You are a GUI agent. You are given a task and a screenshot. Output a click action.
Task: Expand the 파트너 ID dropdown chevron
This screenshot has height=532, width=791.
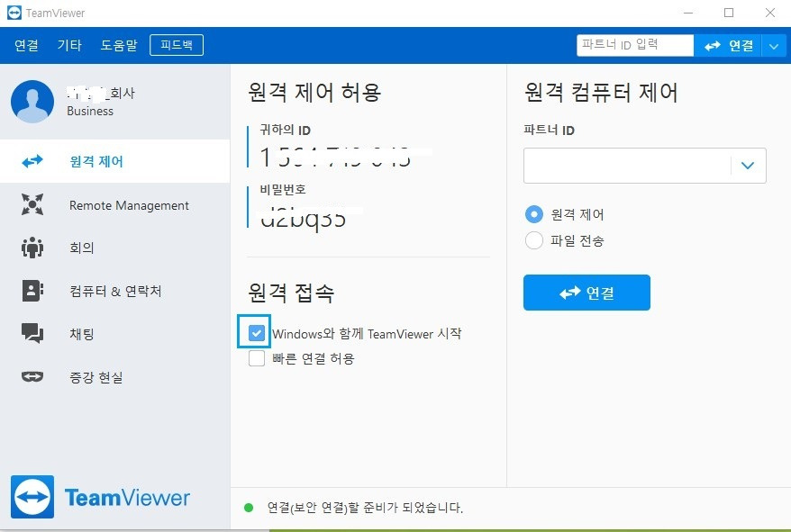pyautogui.click(x=748, y=166)
